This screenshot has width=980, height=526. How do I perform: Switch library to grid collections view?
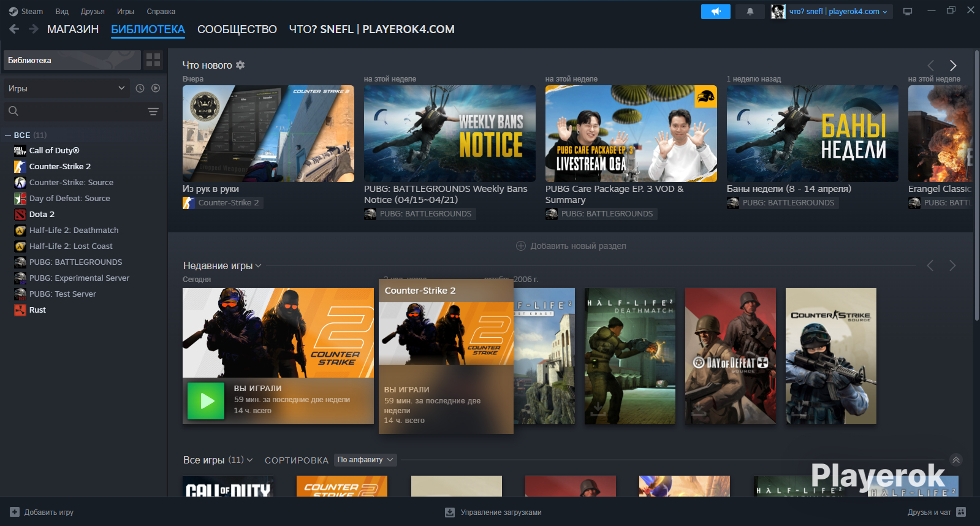click(153, 60)
